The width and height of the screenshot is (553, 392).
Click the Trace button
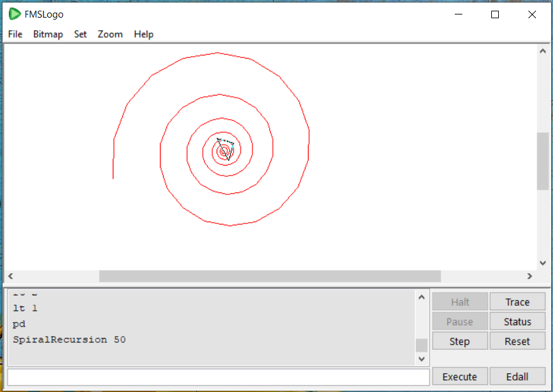(x=517, y=301)
